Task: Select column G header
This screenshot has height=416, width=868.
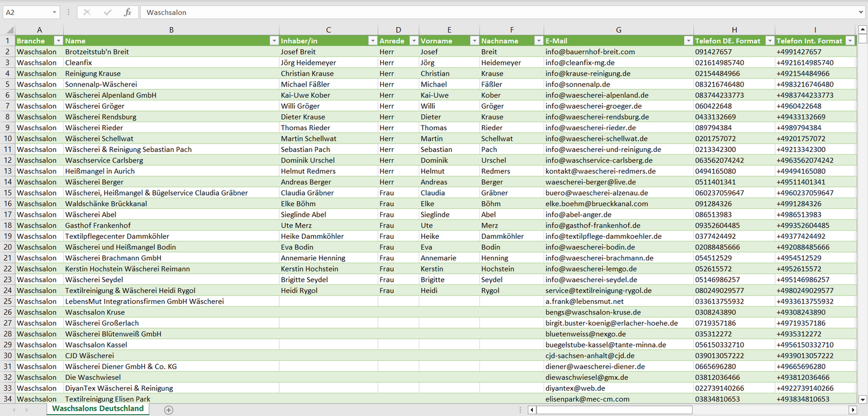Action: [x=618, y=29]
